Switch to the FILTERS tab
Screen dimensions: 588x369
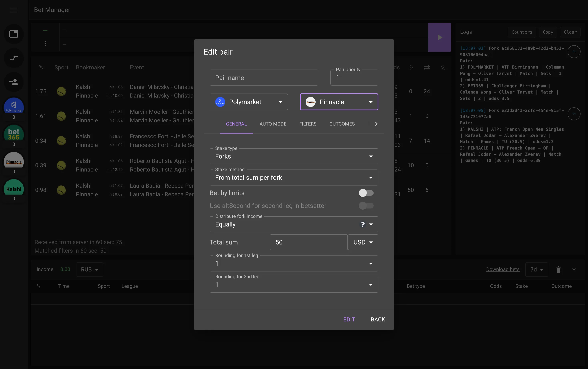pyautogui.click(x=308, y=124)
